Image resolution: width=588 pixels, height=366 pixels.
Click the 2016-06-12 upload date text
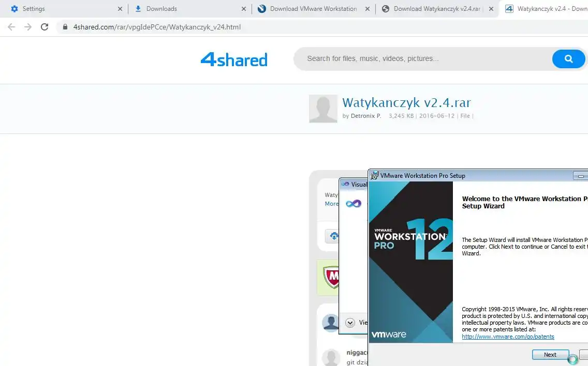(437, 116)
